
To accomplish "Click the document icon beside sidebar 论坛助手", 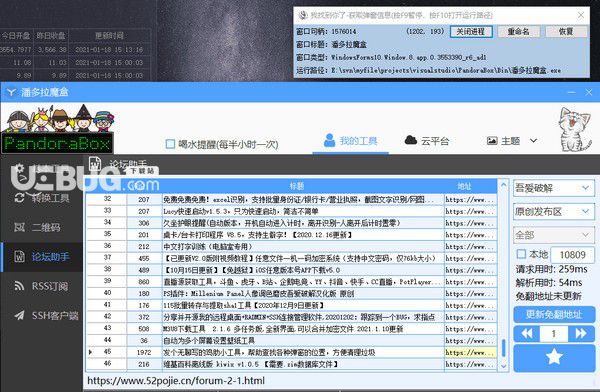I will [x=20, y=256].
